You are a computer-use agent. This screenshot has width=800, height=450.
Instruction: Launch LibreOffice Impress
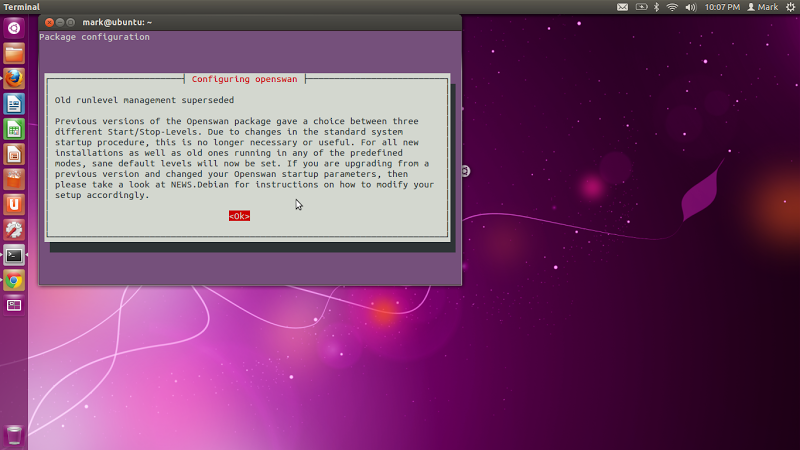click(14, 155)
